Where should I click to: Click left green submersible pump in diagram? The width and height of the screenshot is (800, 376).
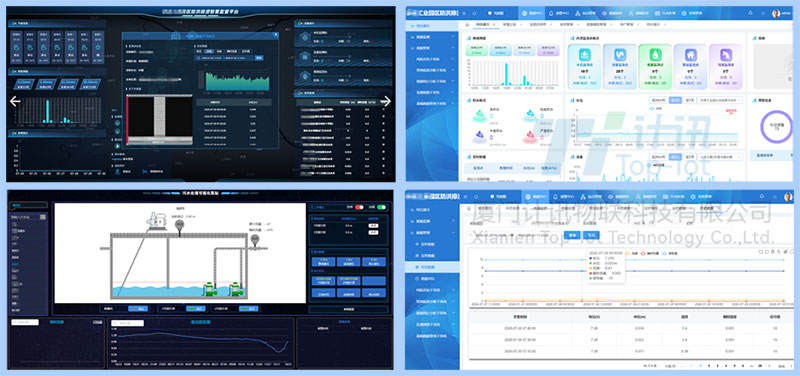coord(210,289)
